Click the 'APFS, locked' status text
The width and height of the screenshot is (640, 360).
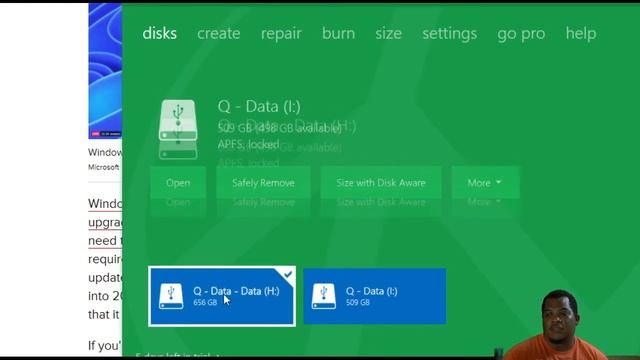(249, 144)
